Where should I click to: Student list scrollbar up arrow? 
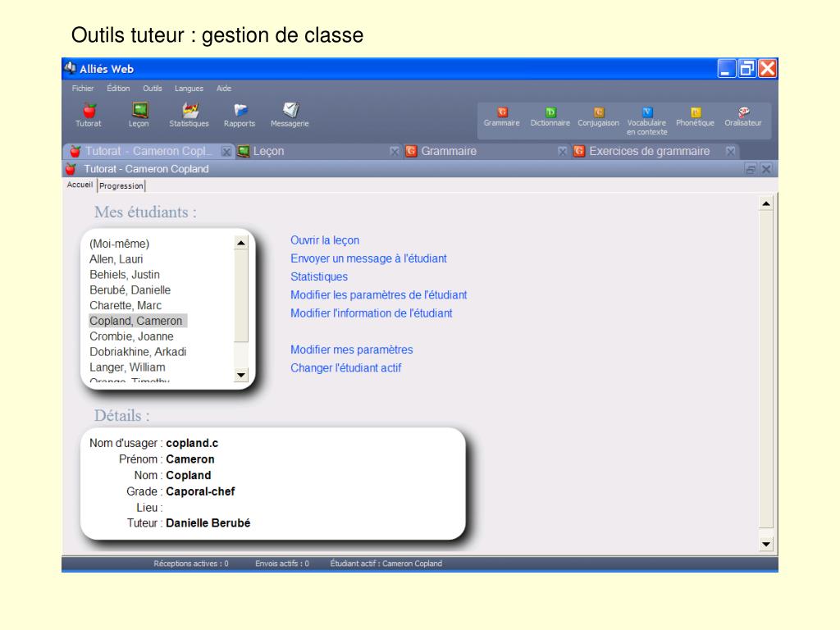point(241,243)
